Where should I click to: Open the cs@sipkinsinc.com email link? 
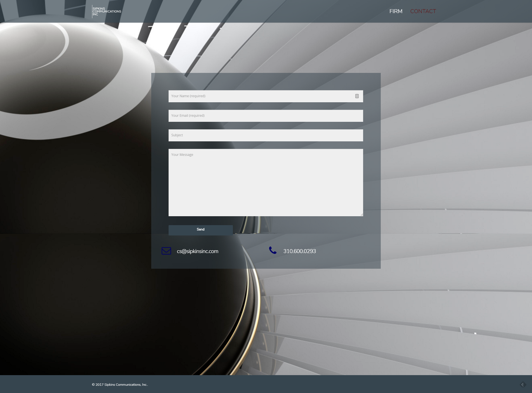click(197, 251)
